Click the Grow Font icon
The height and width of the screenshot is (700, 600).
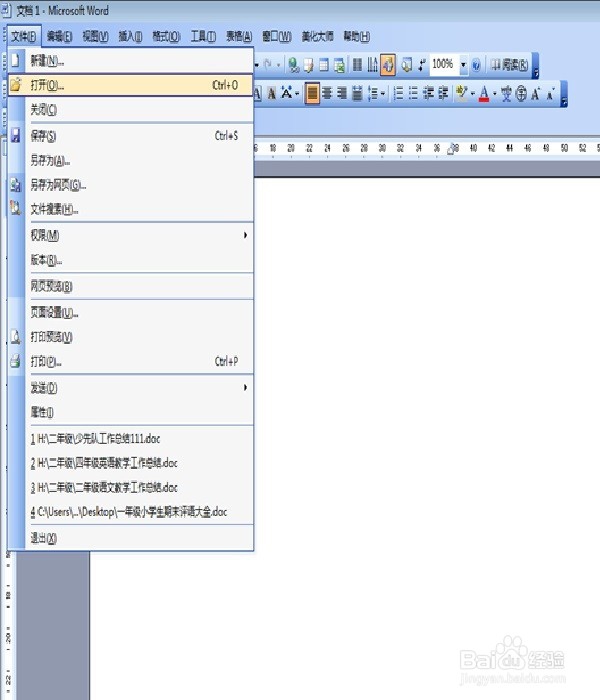click(536, 94)
